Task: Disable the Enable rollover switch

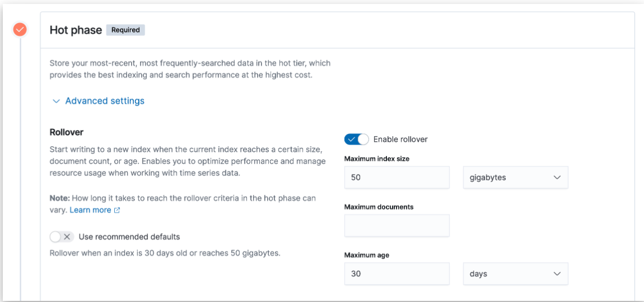Action: click(357, 139)
